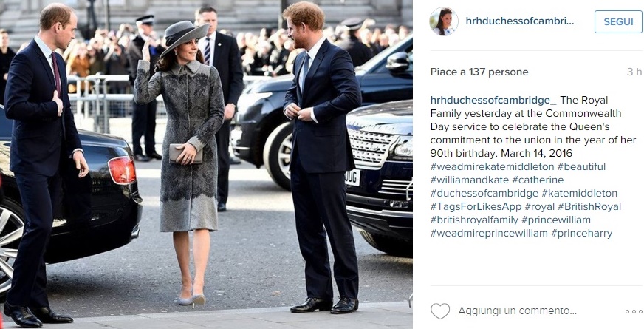Open the #princeharry hashtag
Image resolution: width=644 pixels, height=329 pixels.
[x=581, y=234]
